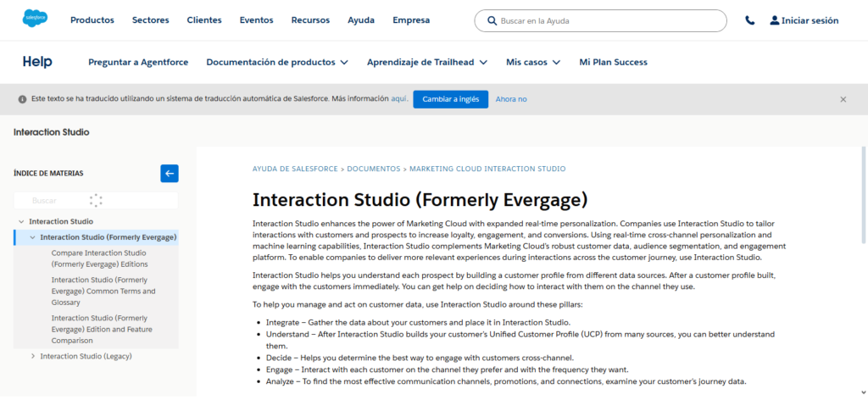This screenshot has width=868, height=411.
Task: Click the Salesforce cloud logo
Action: [x=35, y=19]
